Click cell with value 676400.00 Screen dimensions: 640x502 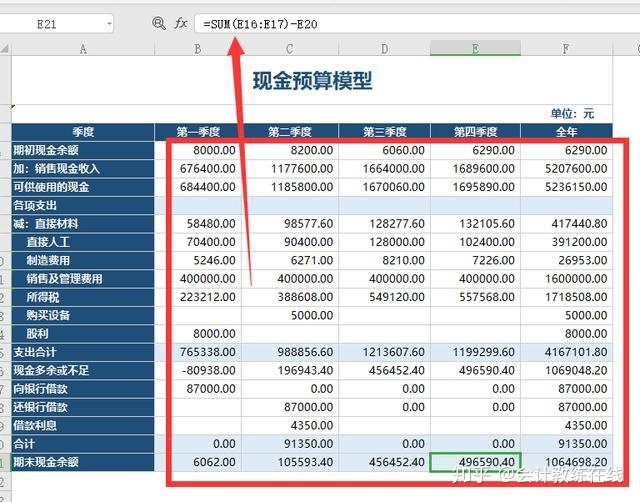[x=198, y=169]
